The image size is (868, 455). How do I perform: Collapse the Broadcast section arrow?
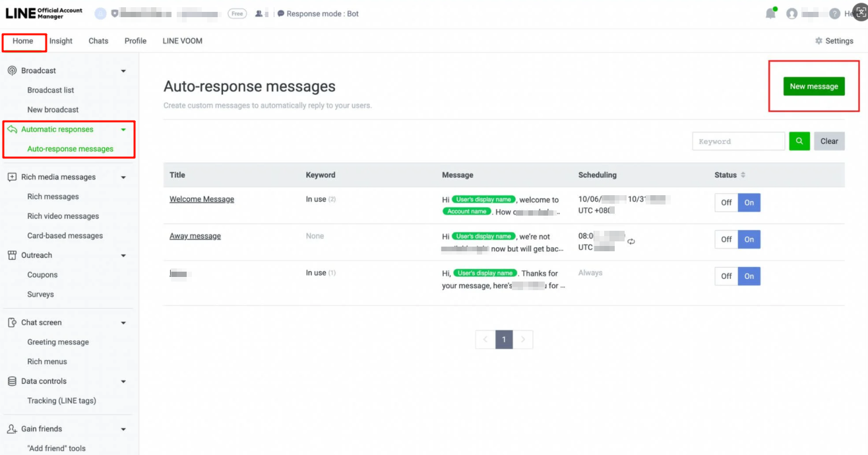coord(123,71)
